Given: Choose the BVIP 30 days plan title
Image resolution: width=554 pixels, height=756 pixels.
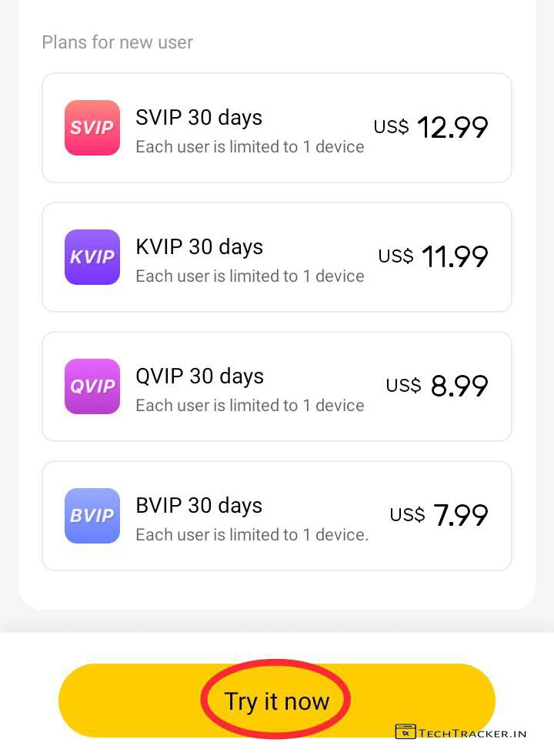Looking at the screenshot, I should tap(199, 506).
